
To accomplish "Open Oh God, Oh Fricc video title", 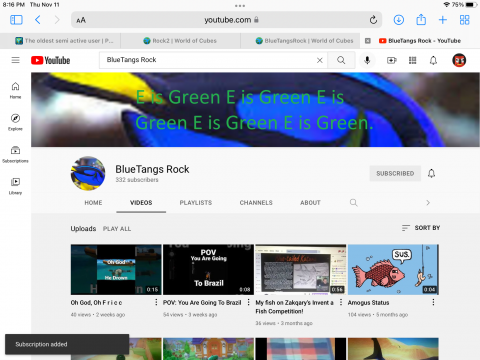I will [x=96, y=303].
